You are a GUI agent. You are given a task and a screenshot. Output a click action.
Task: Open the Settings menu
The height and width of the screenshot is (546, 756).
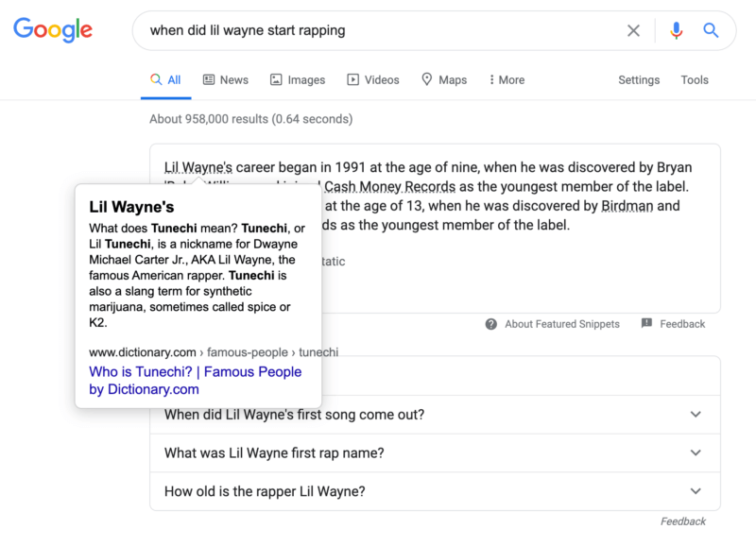(x=638, y=79)
